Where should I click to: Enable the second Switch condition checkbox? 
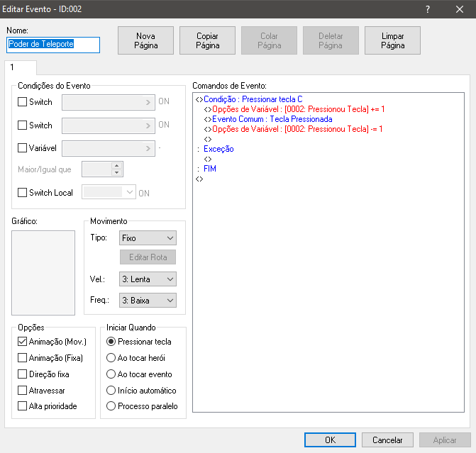(x=22, y=125)
